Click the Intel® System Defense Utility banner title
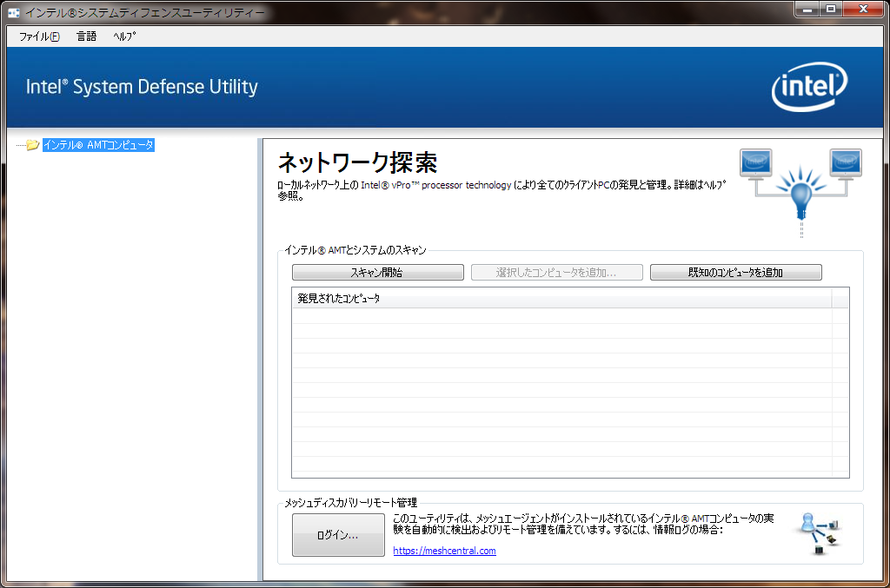This screenshot has height=588, width=890. point(142,87)
